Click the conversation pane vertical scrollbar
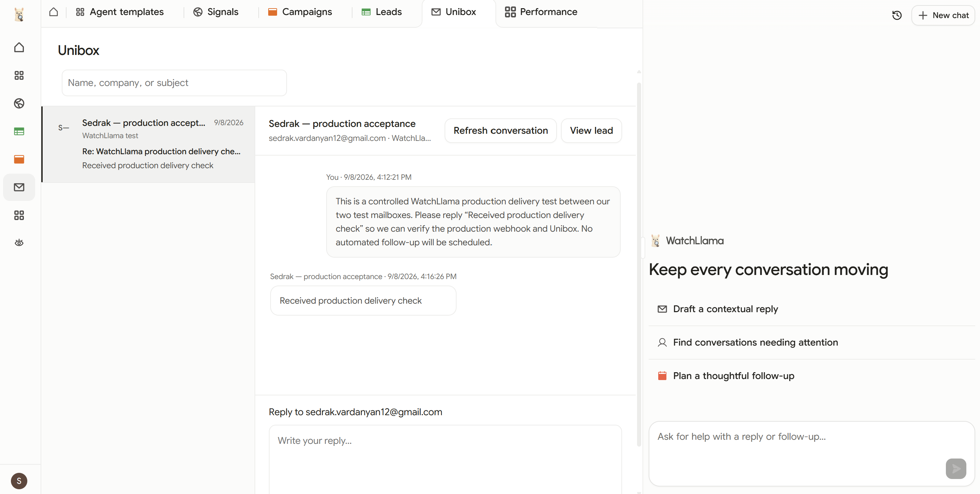Screen dimensions: 980x494 (639, 264)
